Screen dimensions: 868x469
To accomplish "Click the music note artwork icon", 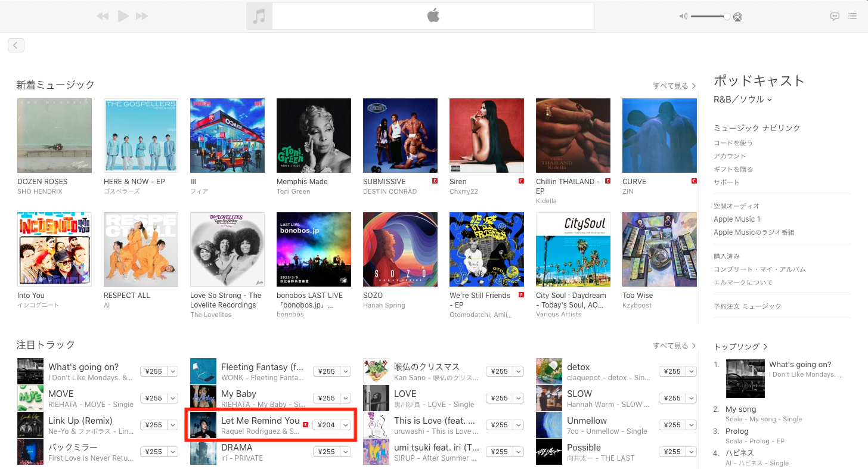I will (x=259, y=16).
